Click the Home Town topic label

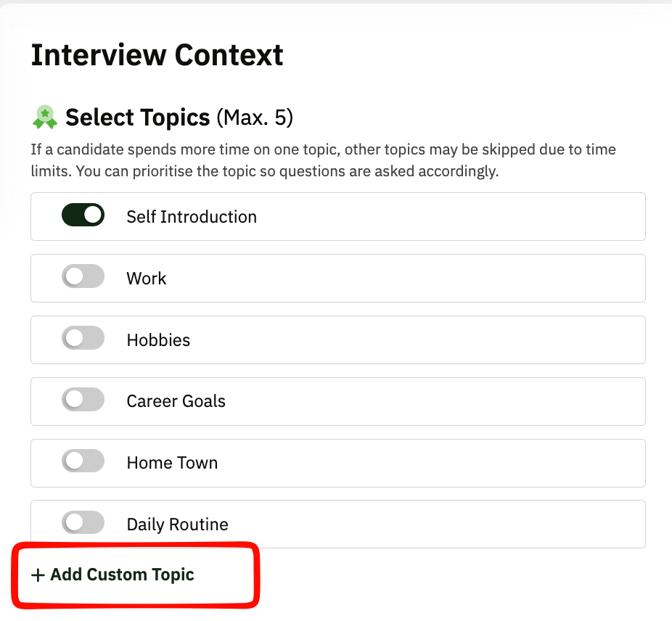(172, 463)
